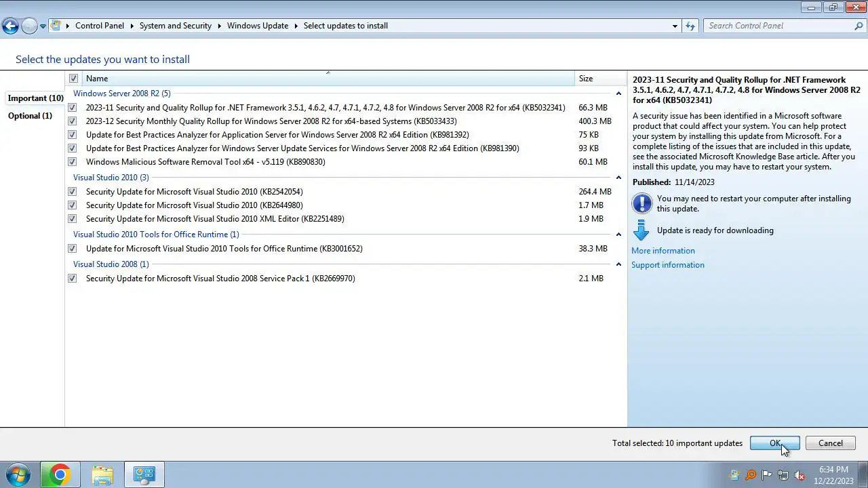
Task: Toggle the select-all checkbox in header
Action: (x=73, y=79)
